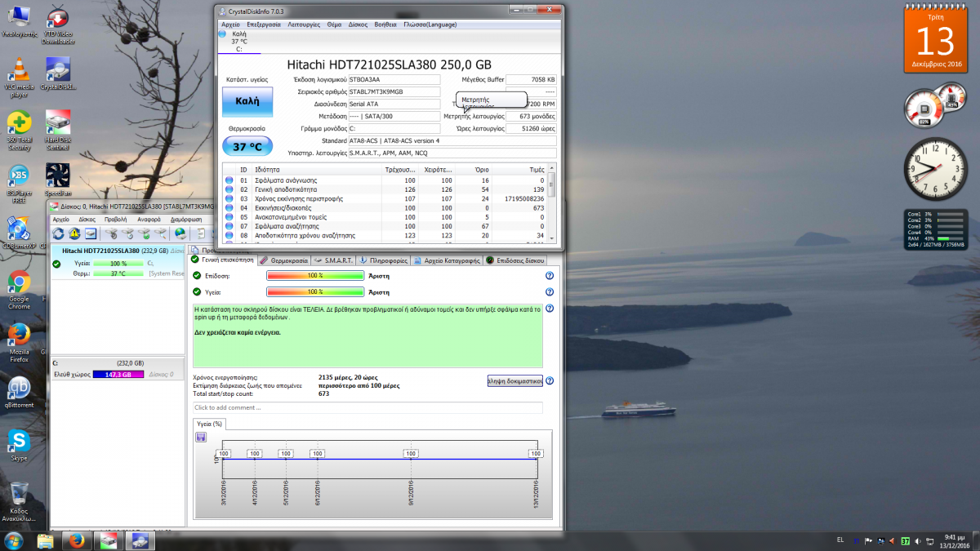Viewport: 980px width, 551px height.
Task: Open the Skype desktop shortcut
Action: coord(19,445)
